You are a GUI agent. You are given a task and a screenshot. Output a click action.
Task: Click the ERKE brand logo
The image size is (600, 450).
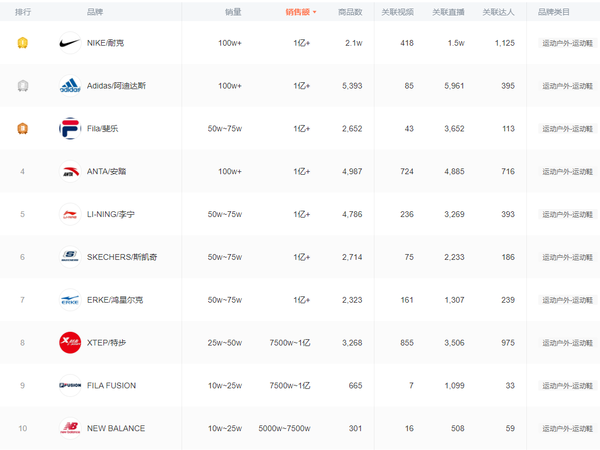[x=70, y=300]
